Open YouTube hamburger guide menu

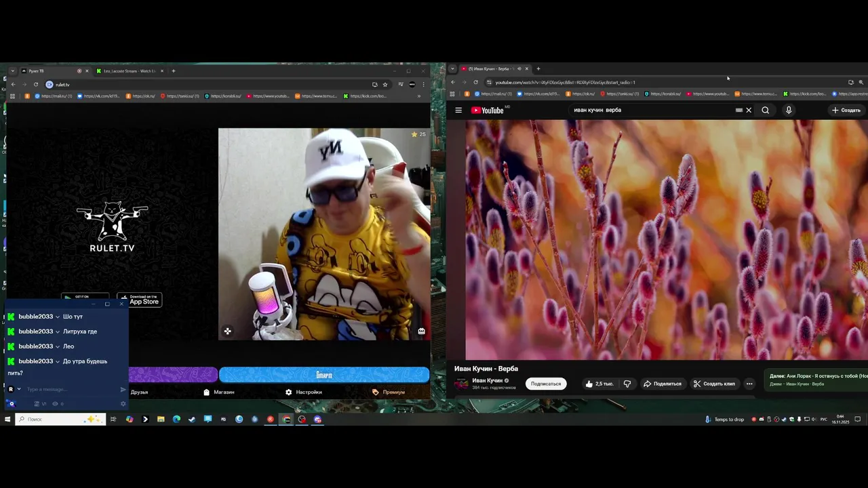(x=458, y=110)
